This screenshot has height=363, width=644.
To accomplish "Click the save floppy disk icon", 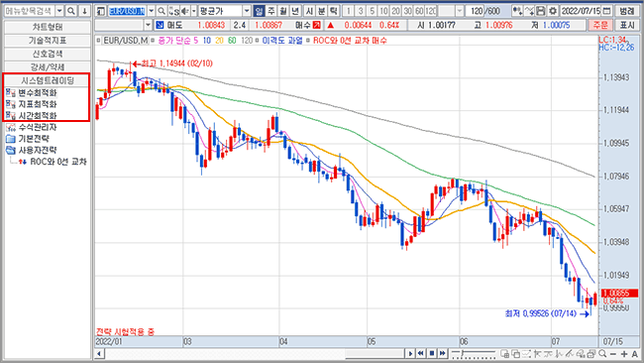I will point(541,11).
